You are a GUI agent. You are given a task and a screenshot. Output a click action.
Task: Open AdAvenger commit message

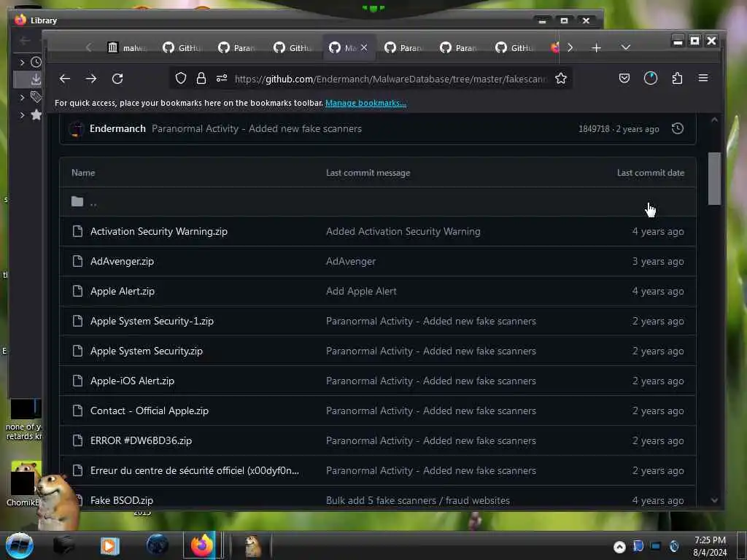coord(351,262)
